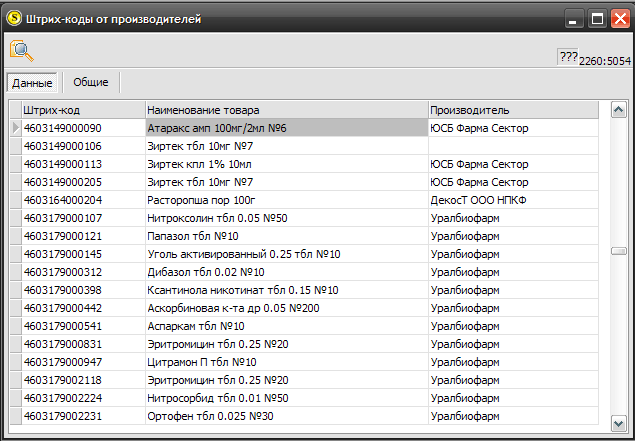635x441 pixels.
Task: Select Ортофен тбл 0.025 №30 cell
Action: [x=287, y=416]
